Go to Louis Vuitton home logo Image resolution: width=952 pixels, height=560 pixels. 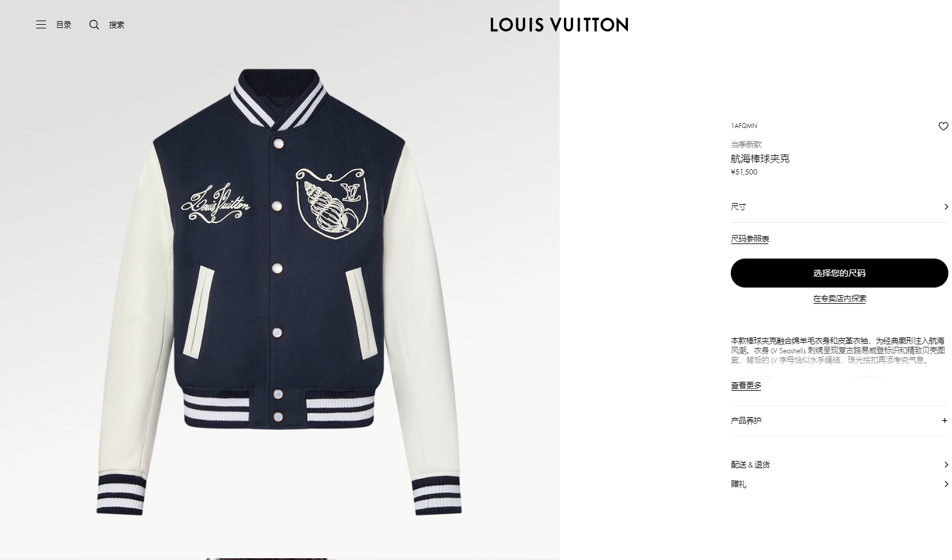(x=559, y=25)
